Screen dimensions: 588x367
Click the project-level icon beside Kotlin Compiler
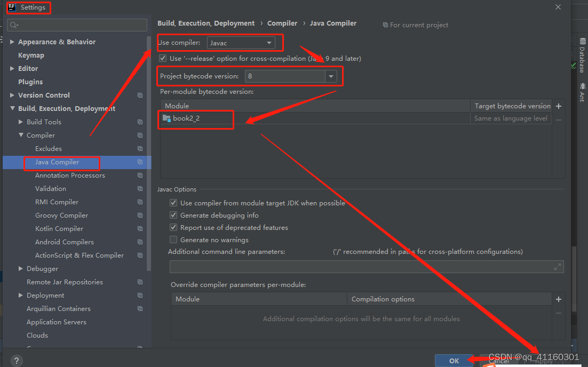140,229
